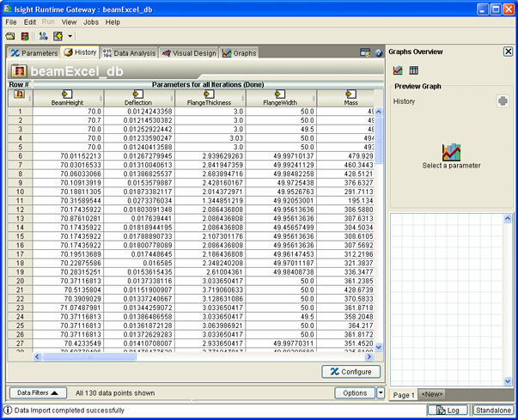Open the Help menu
This screenshot has height=420, width=518.
pos(113,22)
